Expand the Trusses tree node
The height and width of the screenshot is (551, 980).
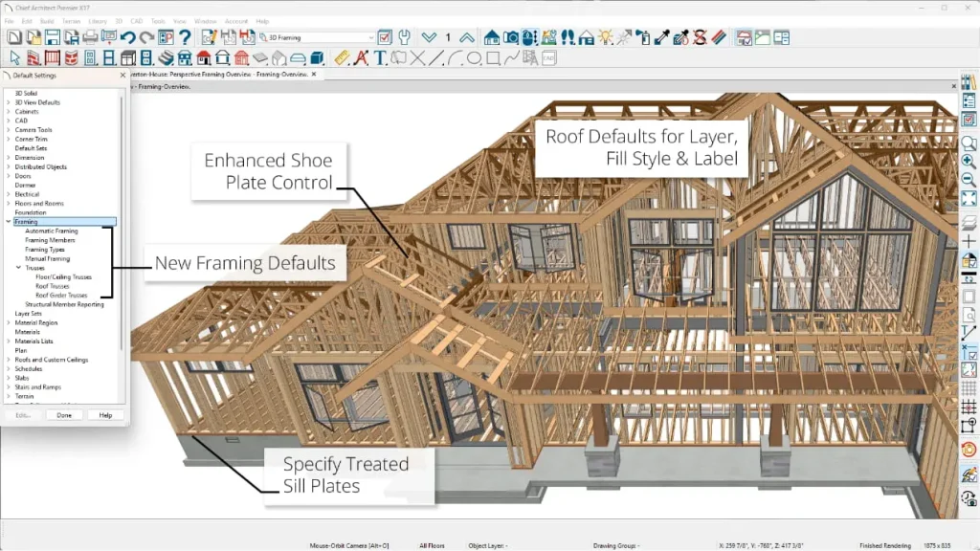coord(18,266)
